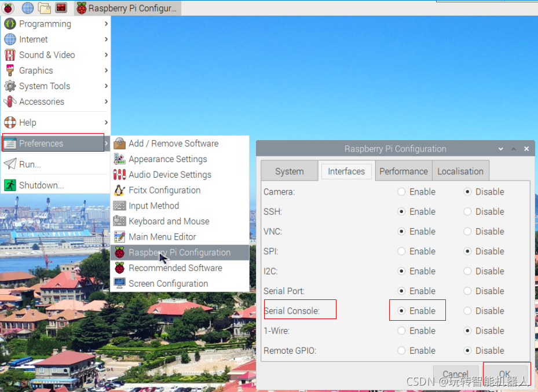The width and height of the screenshot is (538, 392).
Task: Click the Audio Device Settings icon
Action: (119, 174)
